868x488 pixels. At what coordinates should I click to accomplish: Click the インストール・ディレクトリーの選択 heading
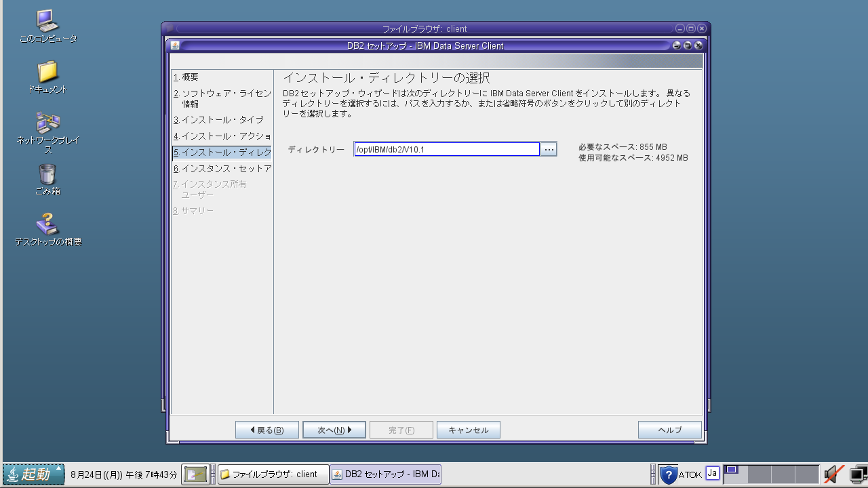coord(387,78)
